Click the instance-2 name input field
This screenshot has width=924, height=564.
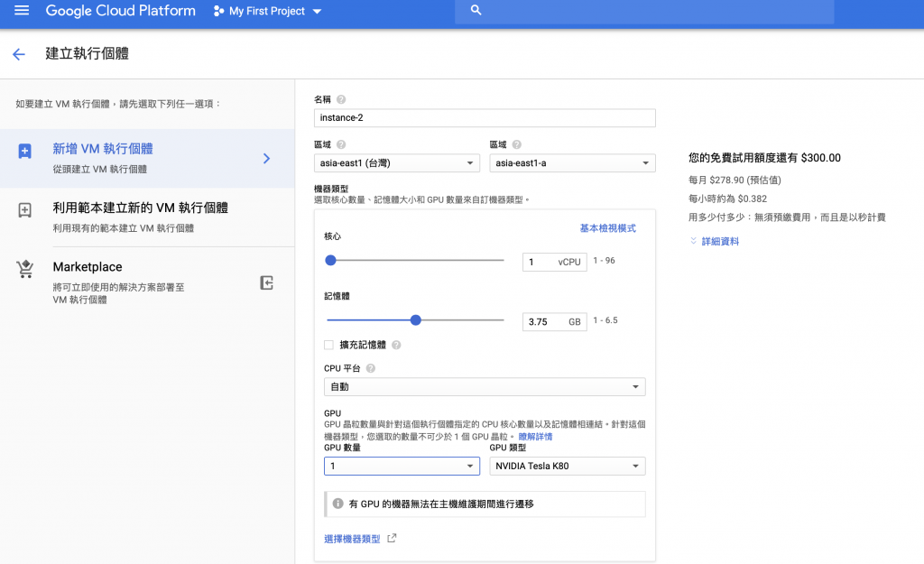pos(485,118)
